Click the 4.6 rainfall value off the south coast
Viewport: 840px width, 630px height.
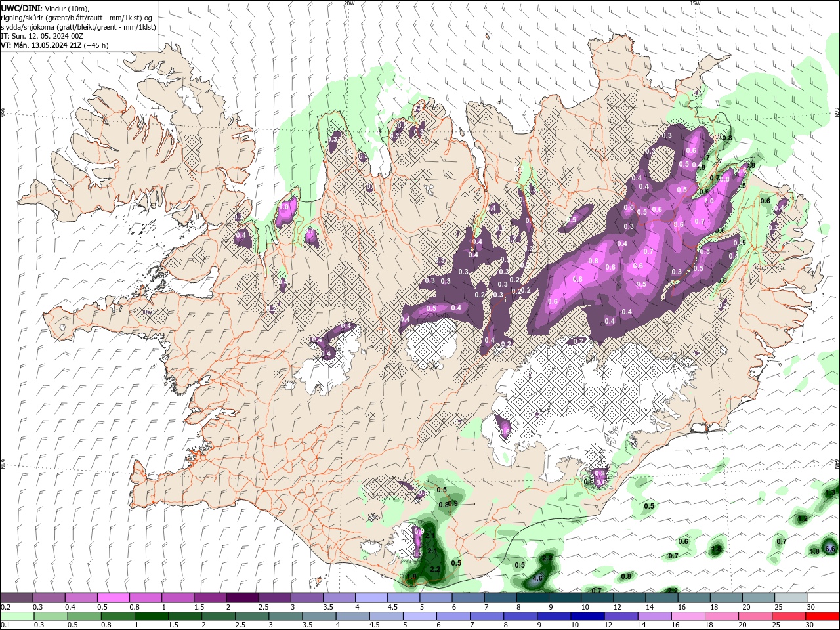pos(537,578)
